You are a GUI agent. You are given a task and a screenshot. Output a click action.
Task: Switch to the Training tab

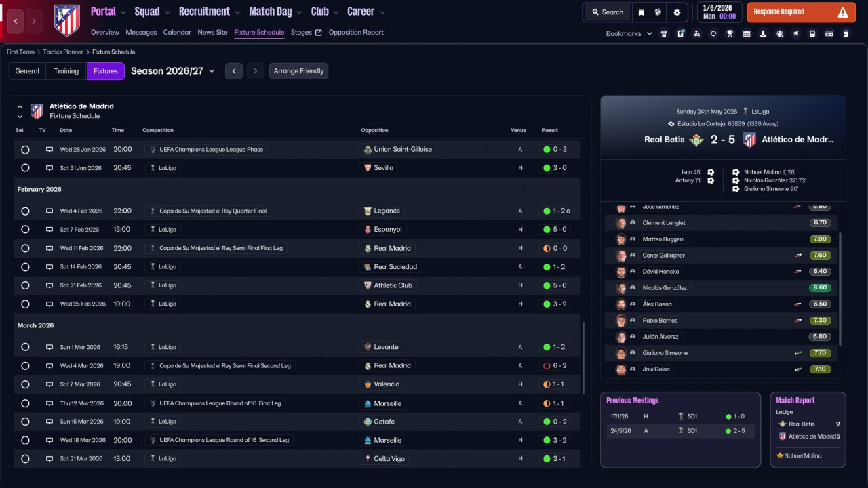click(66, 71)
